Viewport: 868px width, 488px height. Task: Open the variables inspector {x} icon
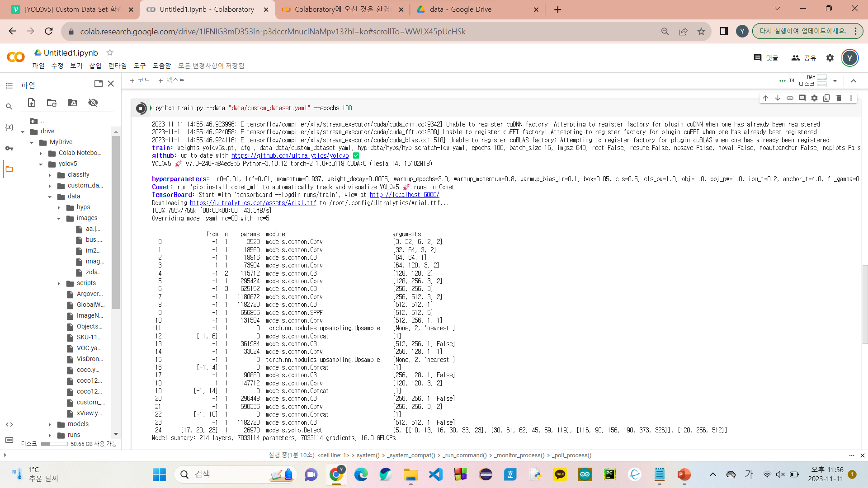pos(9,127)
